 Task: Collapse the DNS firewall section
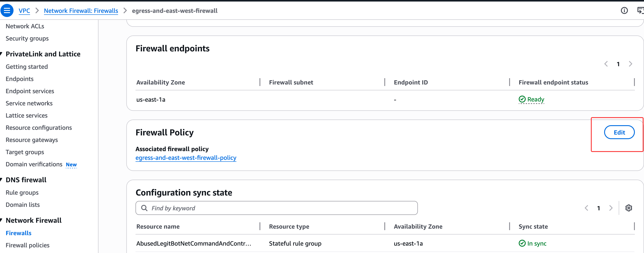pos(2,180)
